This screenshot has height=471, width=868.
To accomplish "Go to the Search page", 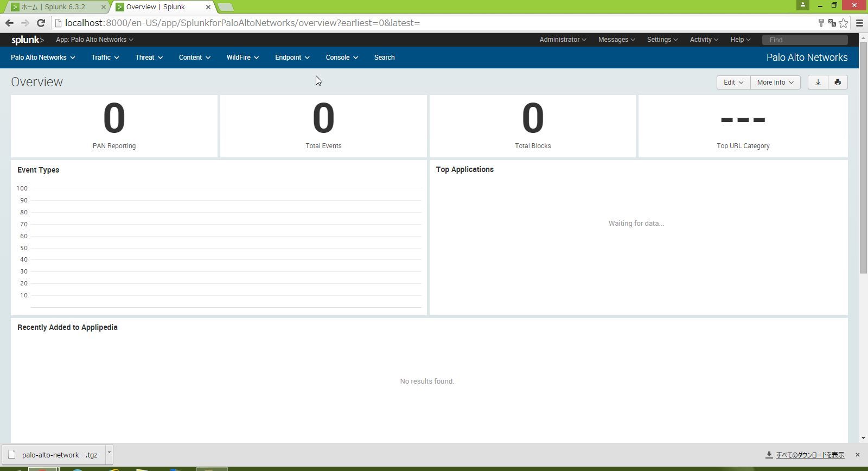I will tap(385, 58).
